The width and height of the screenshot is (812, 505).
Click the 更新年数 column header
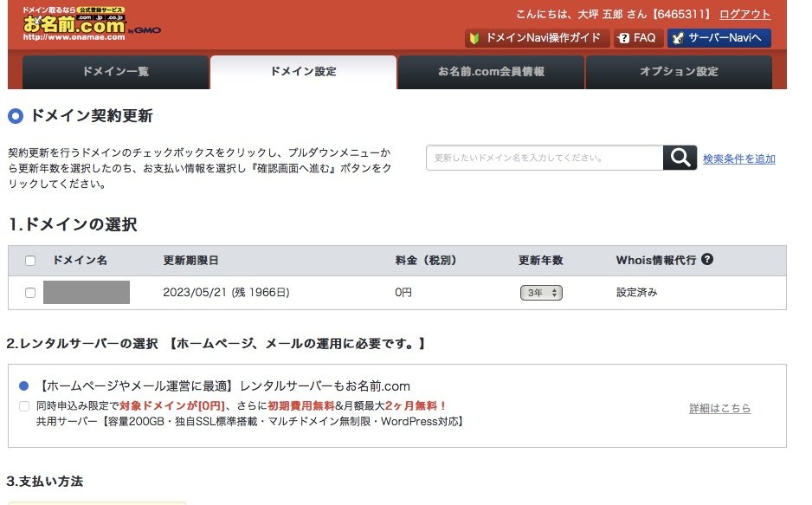click(x=541, y=261)
